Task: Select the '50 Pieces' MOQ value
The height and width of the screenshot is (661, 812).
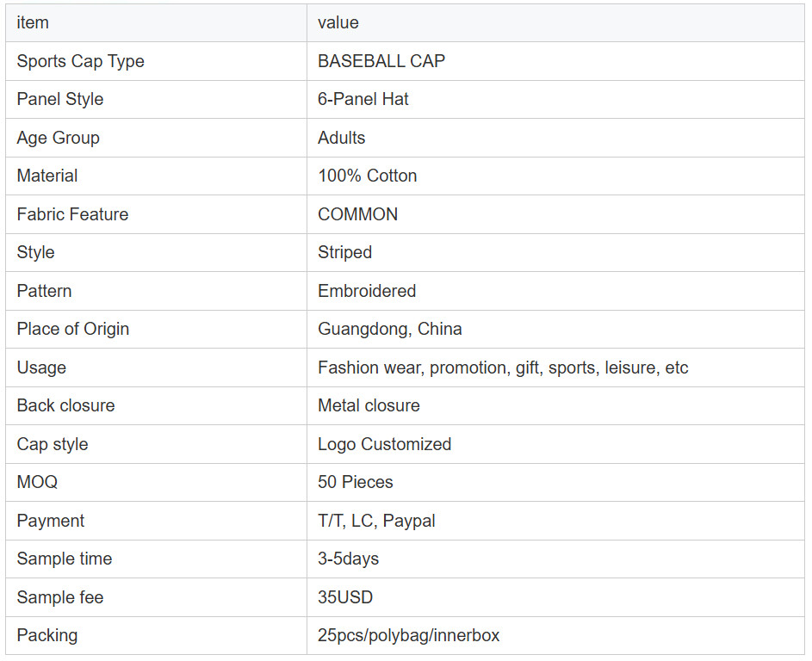Action: 355,482
